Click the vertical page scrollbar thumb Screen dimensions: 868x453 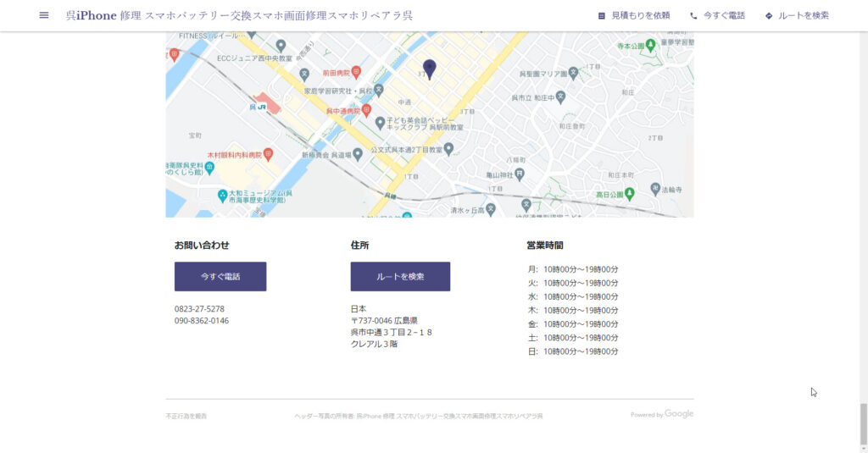863,425
